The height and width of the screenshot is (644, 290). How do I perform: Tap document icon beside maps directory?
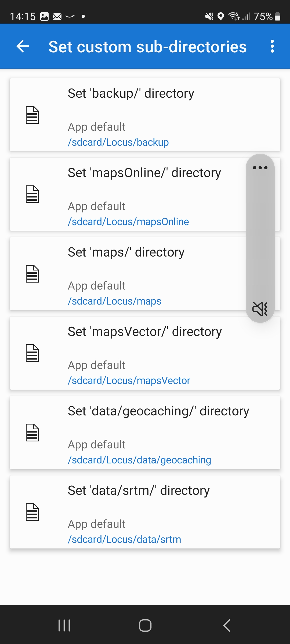tap(32, 274)
